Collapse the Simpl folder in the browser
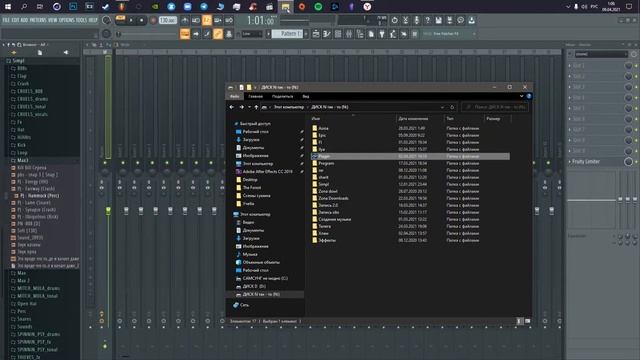The image size is (640, 360). [x=18, y=60]
